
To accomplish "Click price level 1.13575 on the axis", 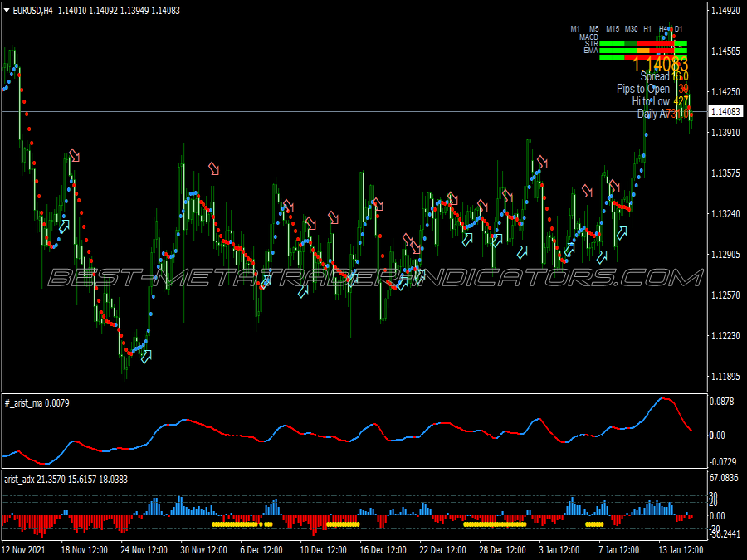I will [x=725, y=173].
